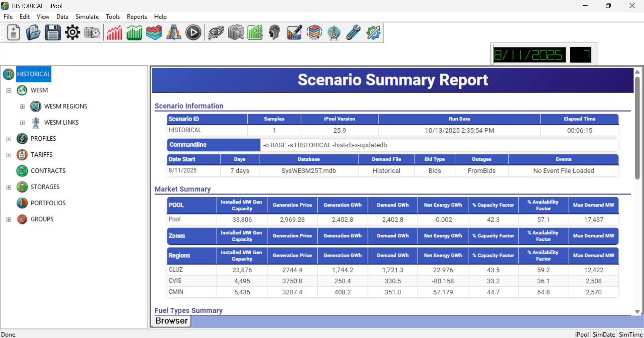The height and width of the screenshot is (338, 644).
Task: Switch to the Browser tab
Action: pyautogui.click(x=171, y=321)
